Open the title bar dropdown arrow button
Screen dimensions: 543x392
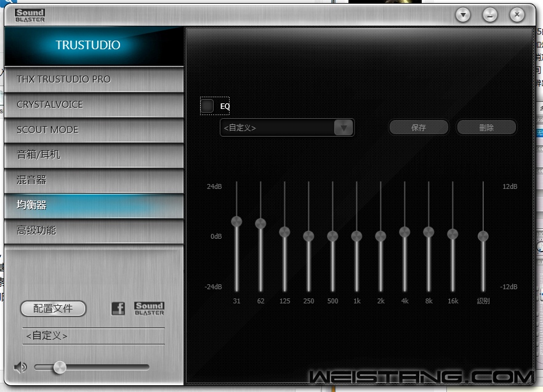tap(463, 15)
